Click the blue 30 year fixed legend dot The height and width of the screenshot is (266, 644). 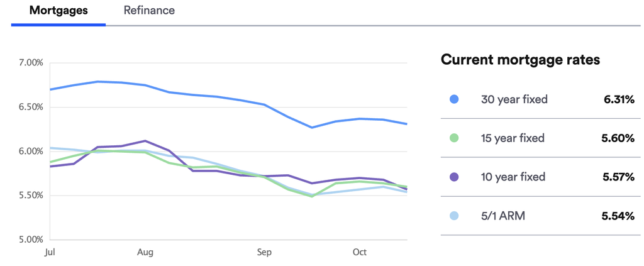pyautogui.click(x=454, y=99)
